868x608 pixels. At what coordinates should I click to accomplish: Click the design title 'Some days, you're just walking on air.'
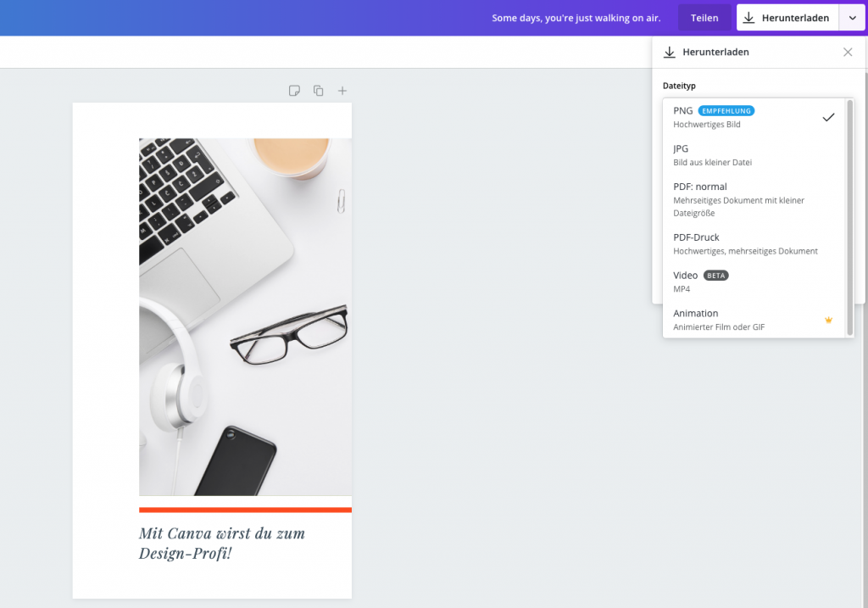[x=576, y=18]
